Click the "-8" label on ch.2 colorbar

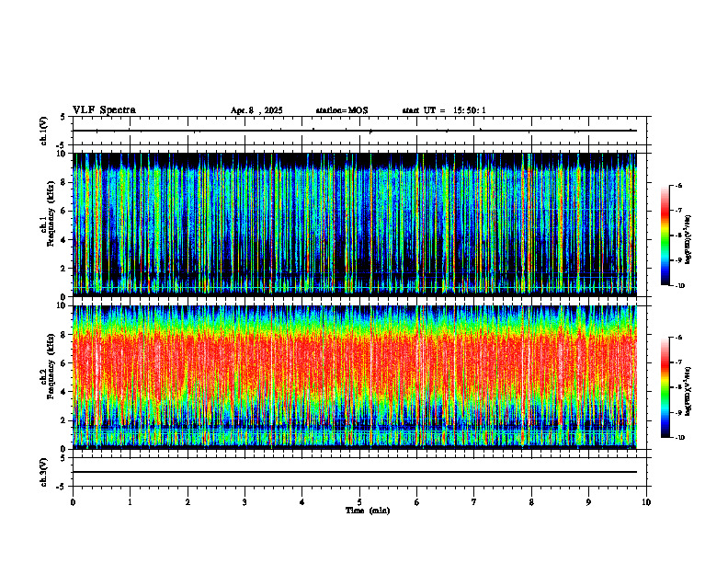tap(678, 387)
